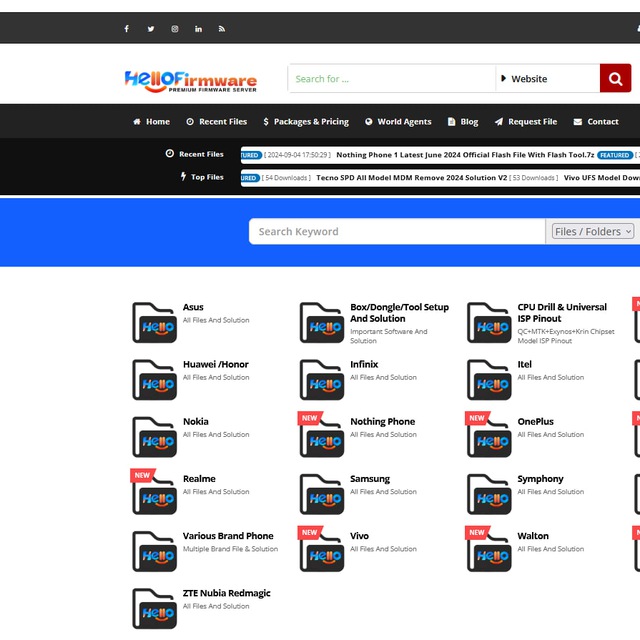Screen dimensions: 640x640
Task: Open the Infinix folder icon
Action: coord(322,380)
